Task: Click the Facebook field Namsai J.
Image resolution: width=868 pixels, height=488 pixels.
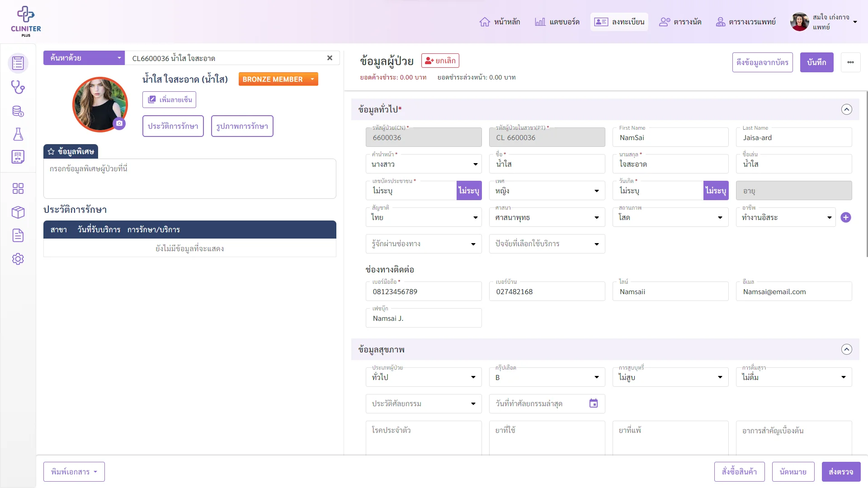Action: [x=424, y=318]
